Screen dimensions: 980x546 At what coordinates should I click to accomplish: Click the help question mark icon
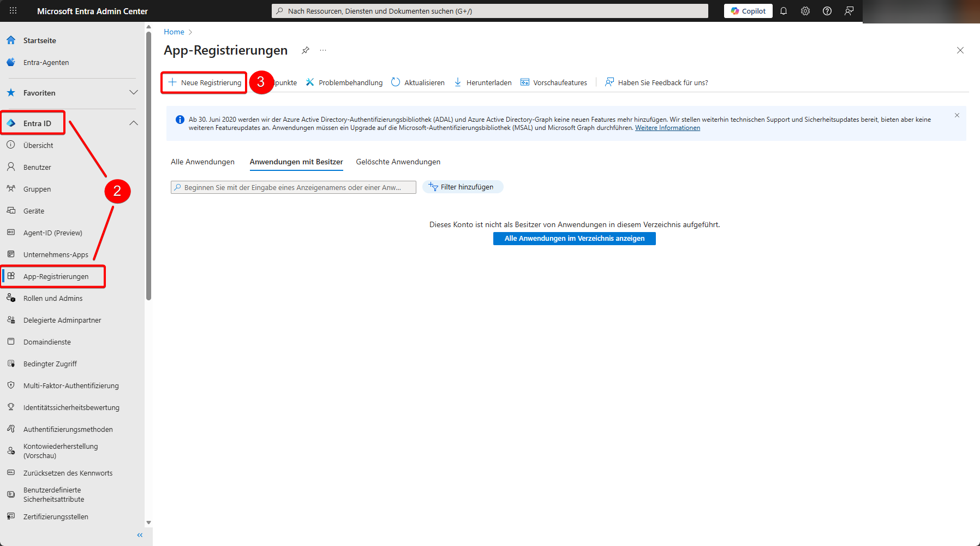pyautogui.click(x=827, y=11)
